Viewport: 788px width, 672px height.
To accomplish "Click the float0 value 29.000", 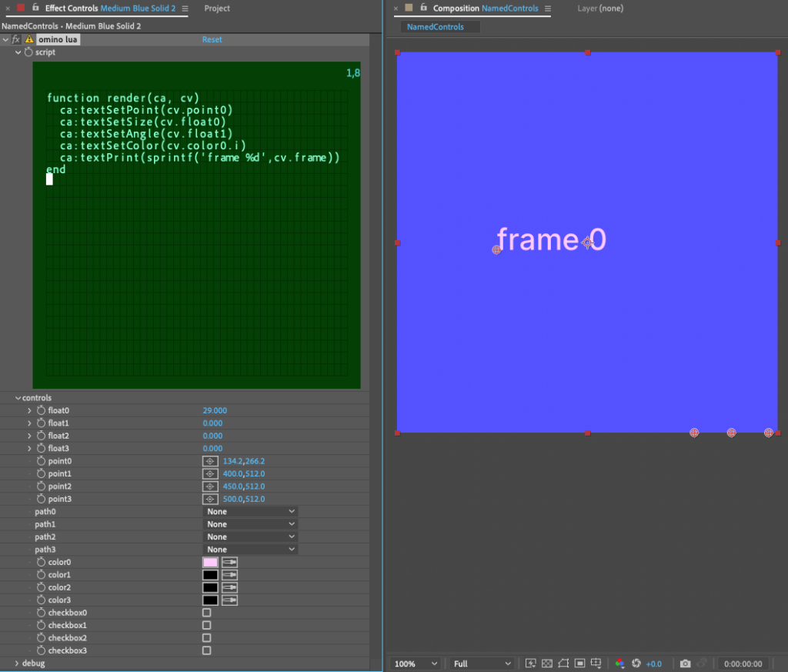I will point(215,410).
